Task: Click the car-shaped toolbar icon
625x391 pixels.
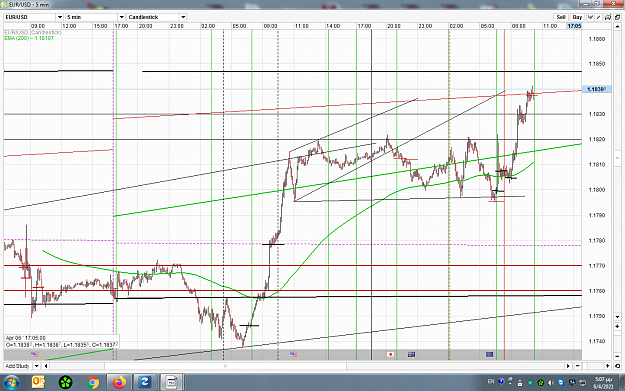Action: point(607,17)
